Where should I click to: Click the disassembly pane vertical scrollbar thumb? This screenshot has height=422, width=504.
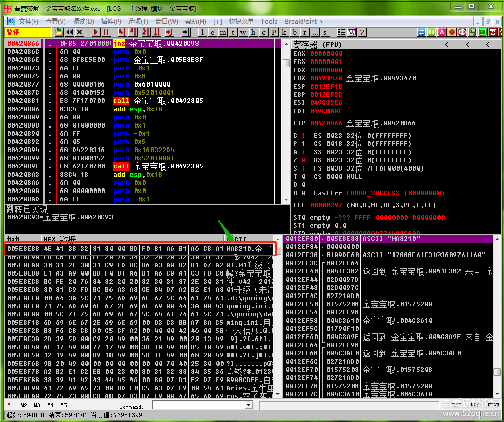286,63
